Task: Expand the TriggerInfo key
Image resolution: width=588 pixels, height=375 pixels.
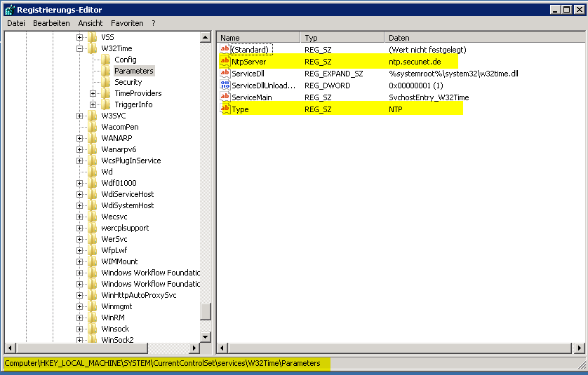Action: click(93, 104)
